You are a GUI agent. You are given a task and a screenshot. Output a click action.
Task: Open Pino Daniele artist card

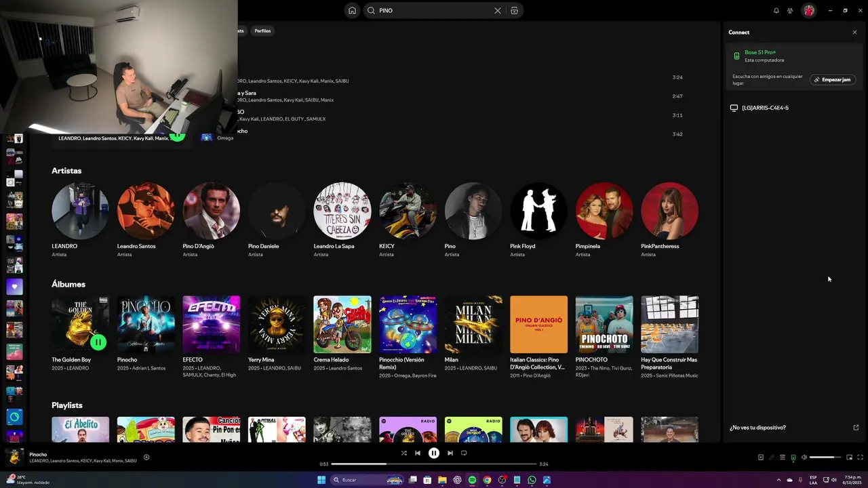coord(277,220)
